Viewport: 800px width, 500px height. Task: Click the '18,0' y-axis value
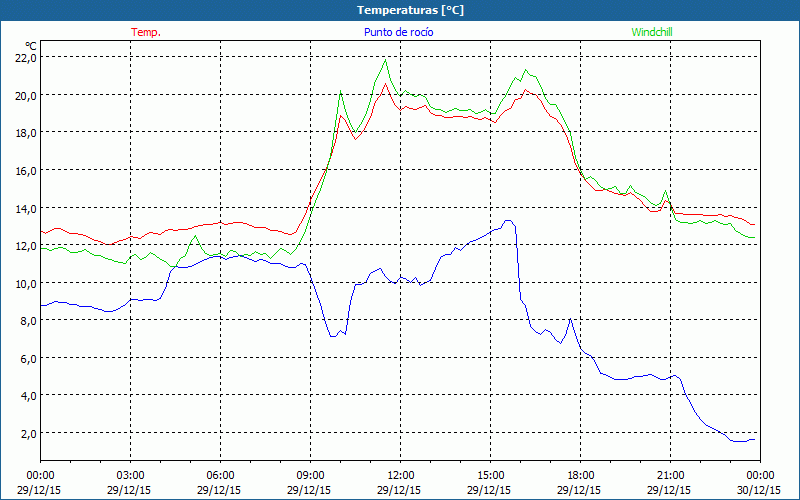(26, 133)
